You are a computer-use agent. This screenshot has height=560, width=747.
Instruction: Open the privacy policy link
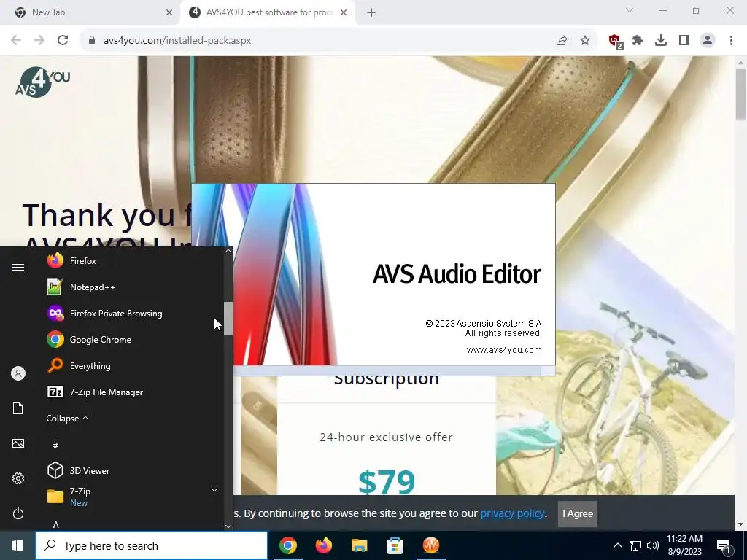[x=513, y=513]
